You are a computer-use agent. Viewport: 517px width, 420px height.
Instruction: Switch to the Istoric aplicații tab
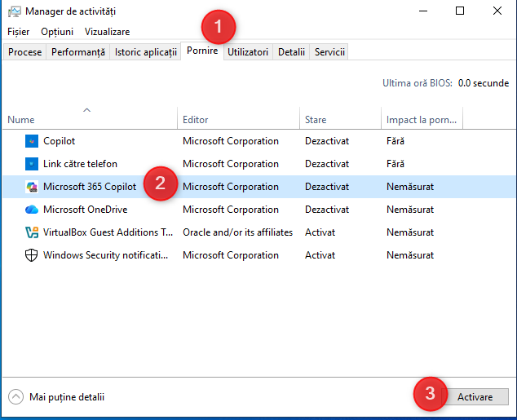[x=146, y=52]
